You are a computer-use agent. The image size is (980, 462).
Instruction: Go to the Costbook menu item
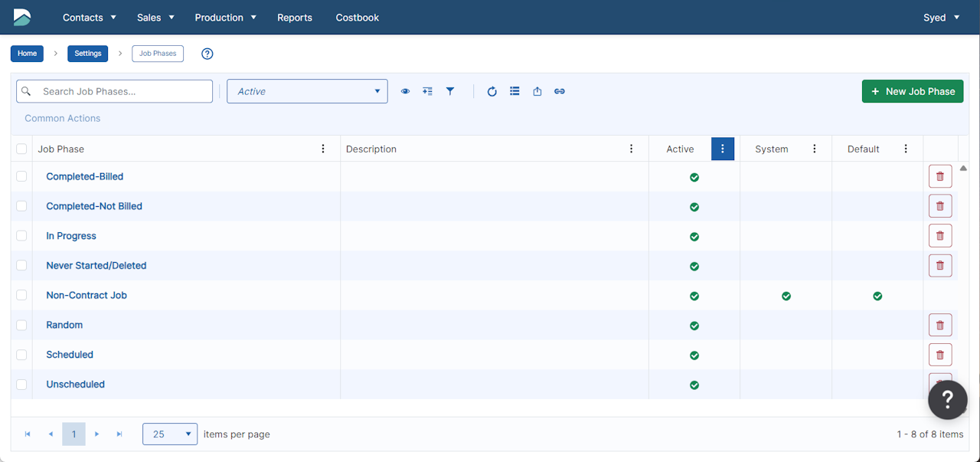[x=357, y=18]
